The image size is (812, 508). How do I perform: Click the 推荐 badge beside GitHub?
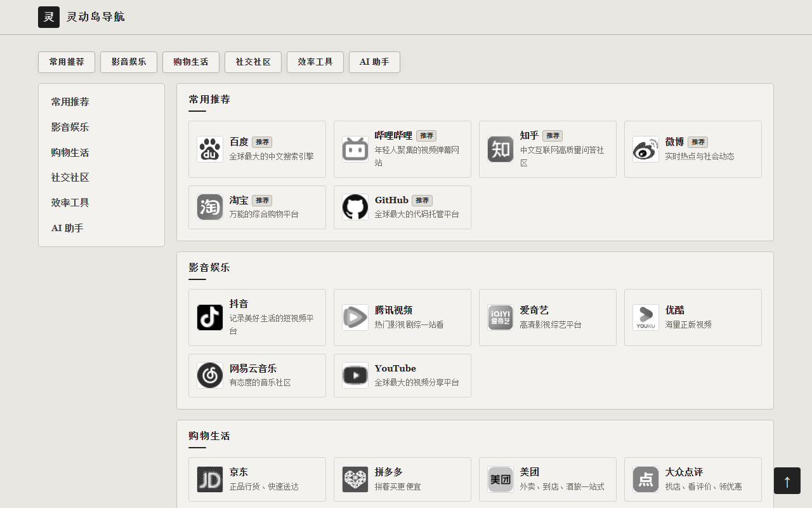click(422, 201)
